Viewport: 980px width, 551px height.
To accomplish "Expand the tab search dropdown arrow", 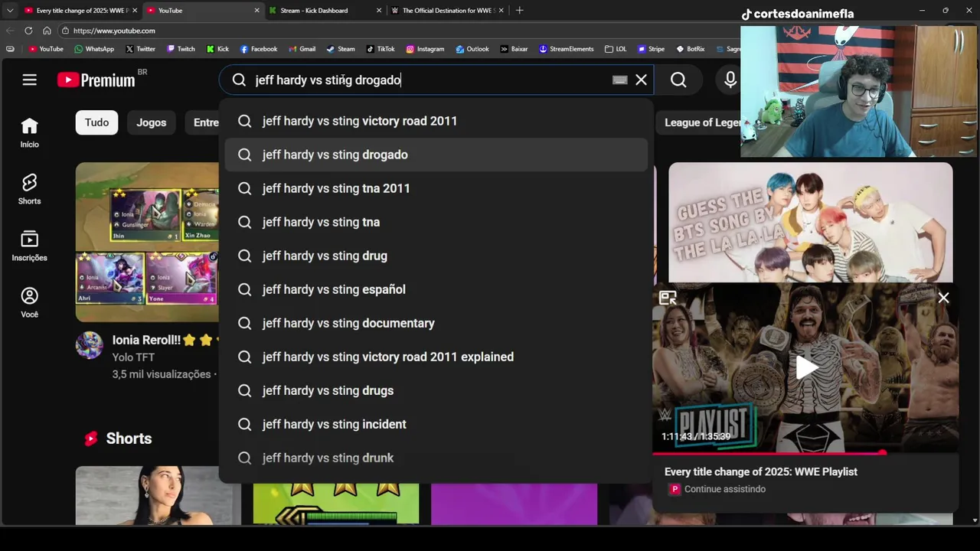I will pos(10,11).
